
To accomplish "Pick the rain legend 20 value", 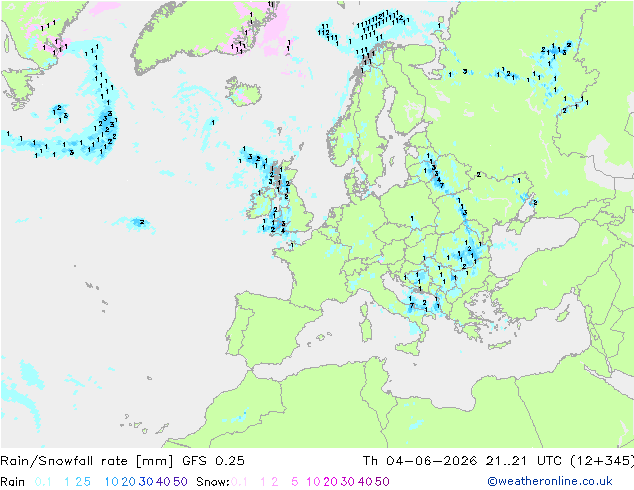I will [x=129, y=482].
